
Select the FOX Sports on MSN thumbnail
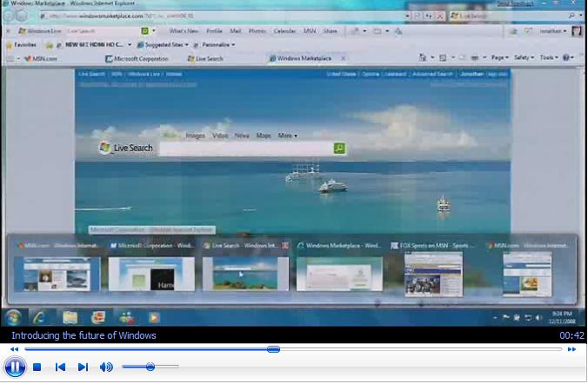pos(433,275)
